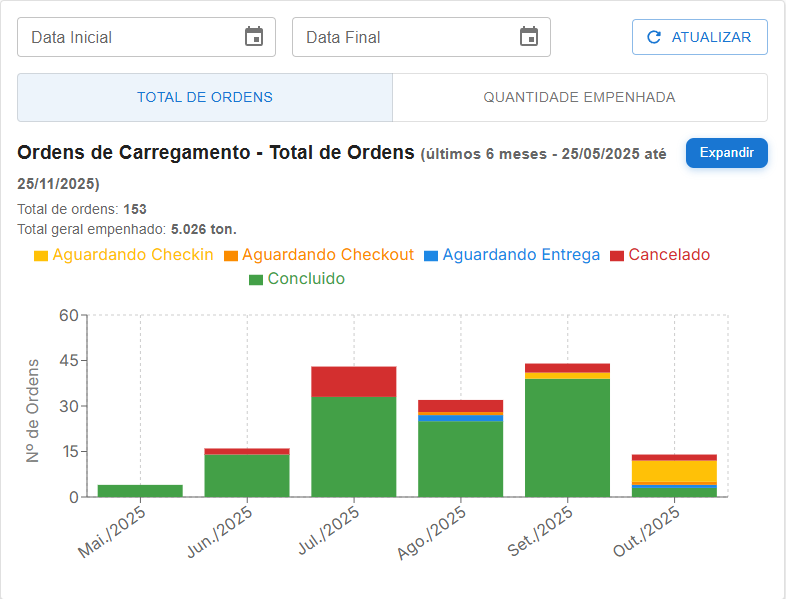Switch to the Quantidade Empenhada tab
The width and height of the screenshot is (786, 599).
pyautogui.click(x=579, y=97)
